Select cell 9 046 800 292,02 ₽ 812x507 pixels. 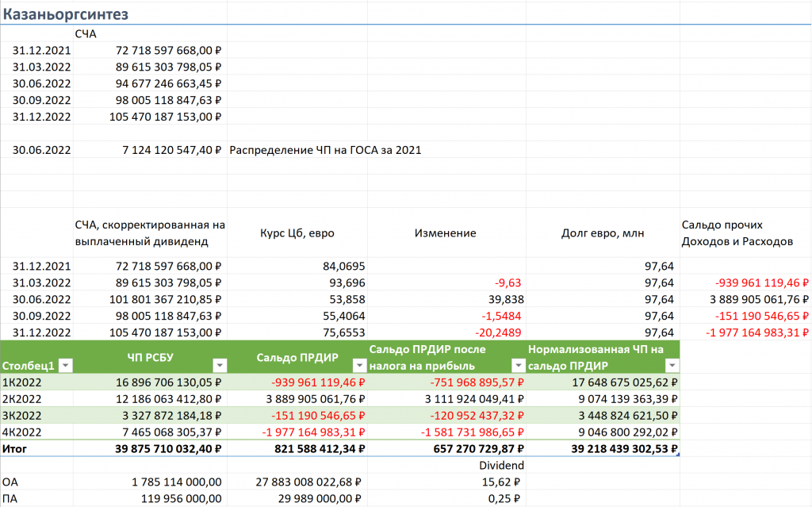click(628, 432)
